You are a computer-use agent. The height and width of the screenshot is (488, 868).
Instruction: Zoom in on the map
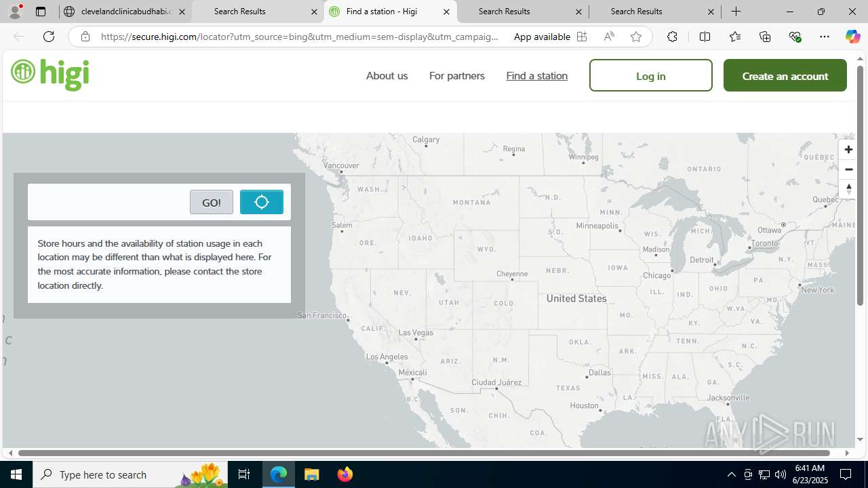848,150
